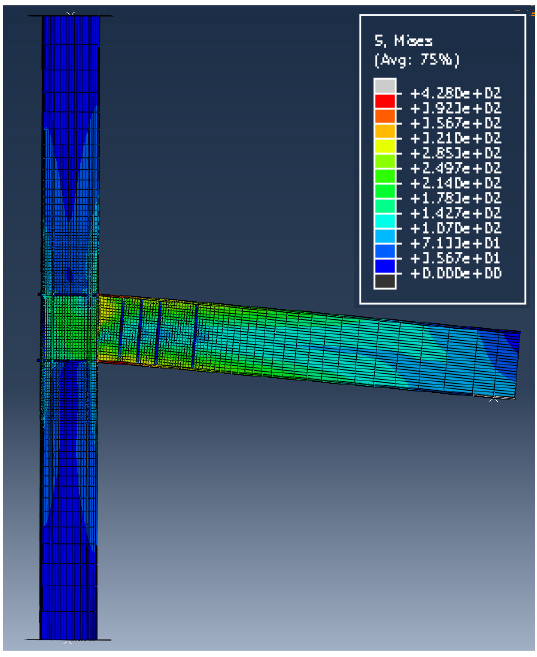The height and width of the screenshot is (657, 537).
Task: Select the (Avg: 75%) legend text
Action: [x=416, y=60]
